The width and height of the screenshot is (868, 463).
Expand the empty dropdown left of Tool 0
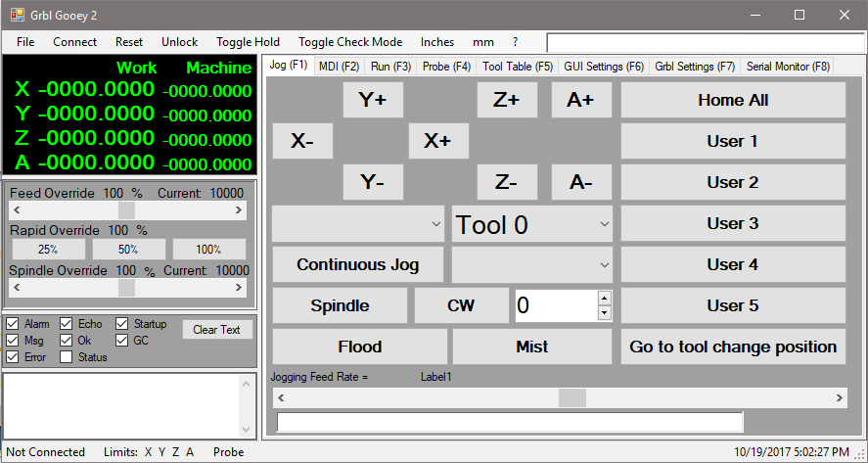click(x=357, y=224)
